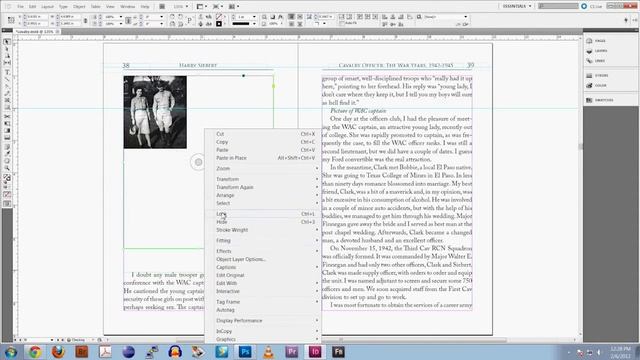Select the Type tool in toolbox

click(x=7, y=72)
